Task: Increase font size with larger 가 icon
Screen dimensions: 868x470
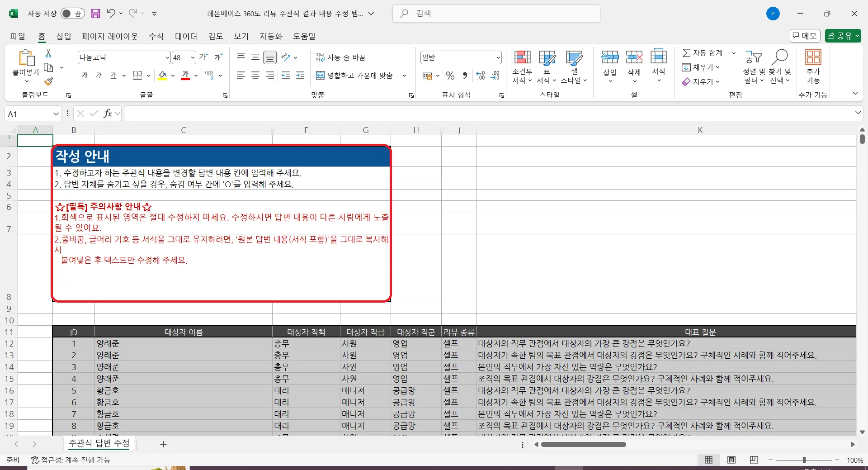Action: click(x=204, y=57)
